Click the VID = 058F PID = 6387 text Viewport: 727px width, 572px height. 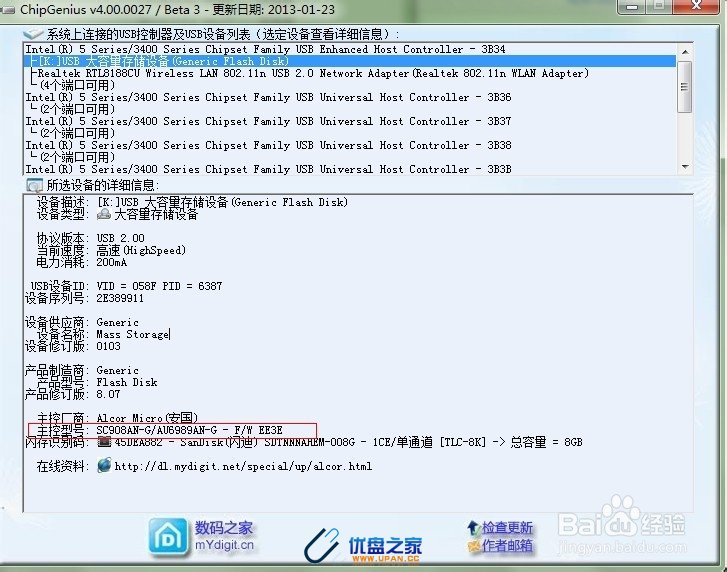159,286
